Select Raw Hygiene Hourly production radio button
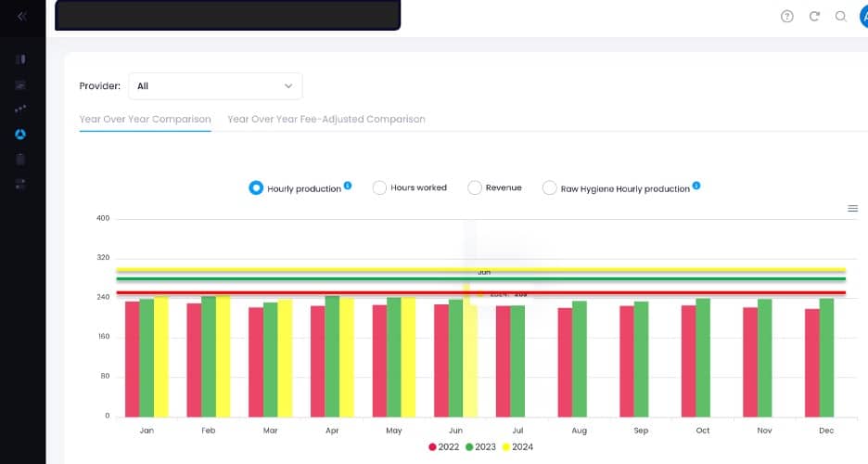The height and width of the screenshot is (464, 868). tap(549, 188)
